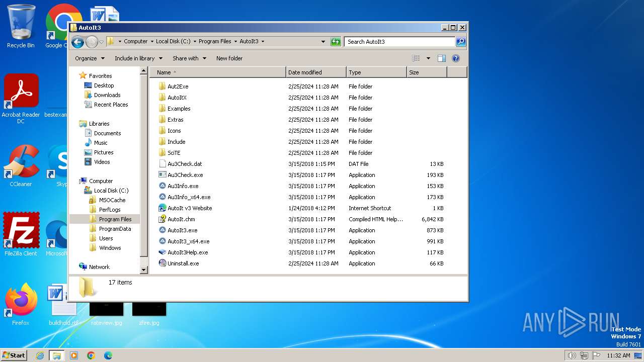This screenshot has width=644, height=362.
Task: Select the AutoItX folder
Action: click(x=177, y=98)
